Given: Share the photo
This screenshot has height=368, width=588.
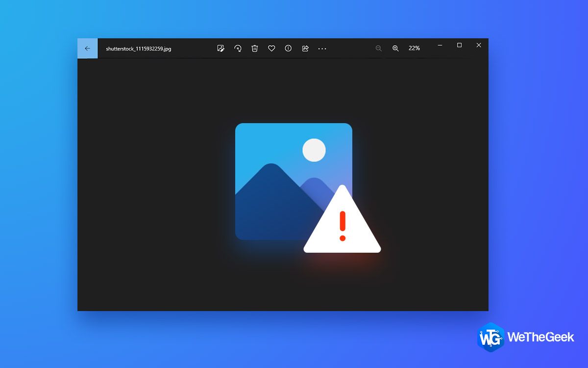Looking at the screenshot, I should coord(305,49).
